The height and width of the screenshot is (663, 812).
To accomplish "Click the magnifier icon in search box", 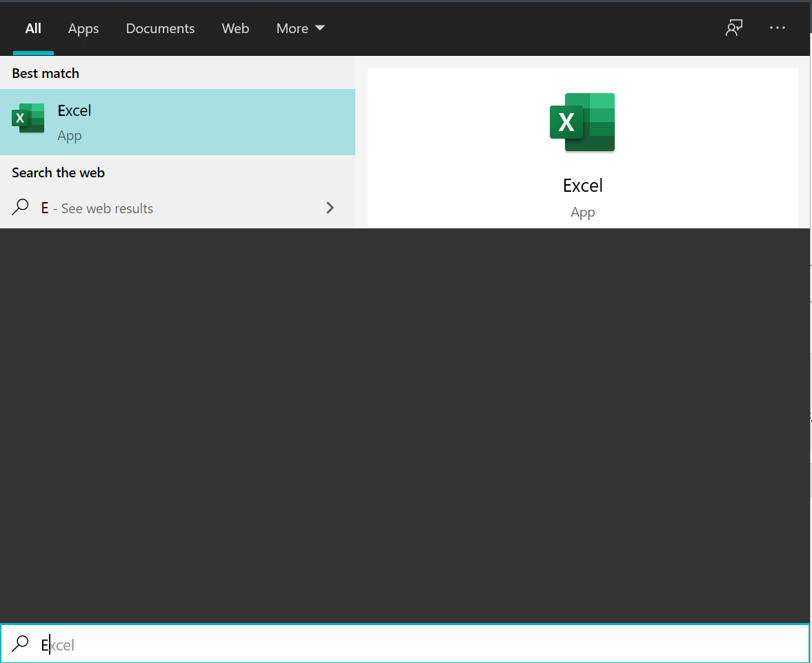I will pos(20,643).
